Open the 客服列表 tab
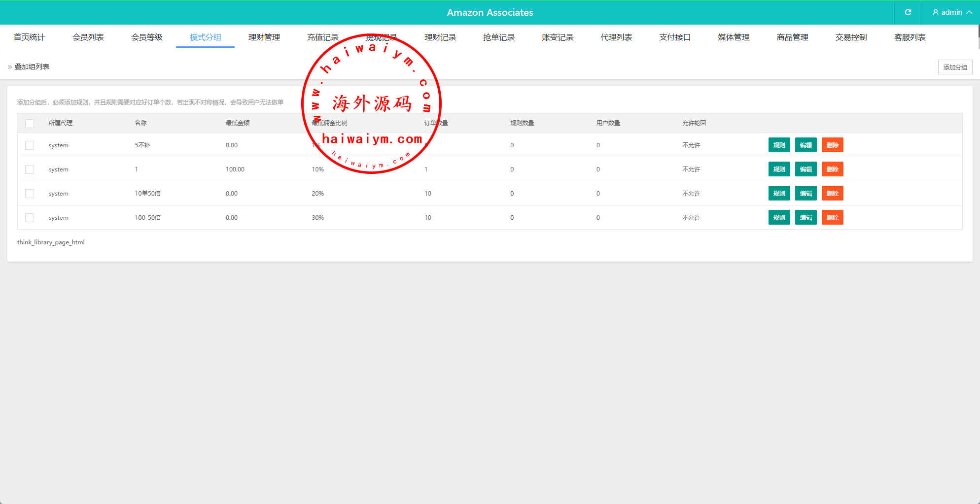The height and width of the screenshot is (504, 980). click(x=910, y=37)
